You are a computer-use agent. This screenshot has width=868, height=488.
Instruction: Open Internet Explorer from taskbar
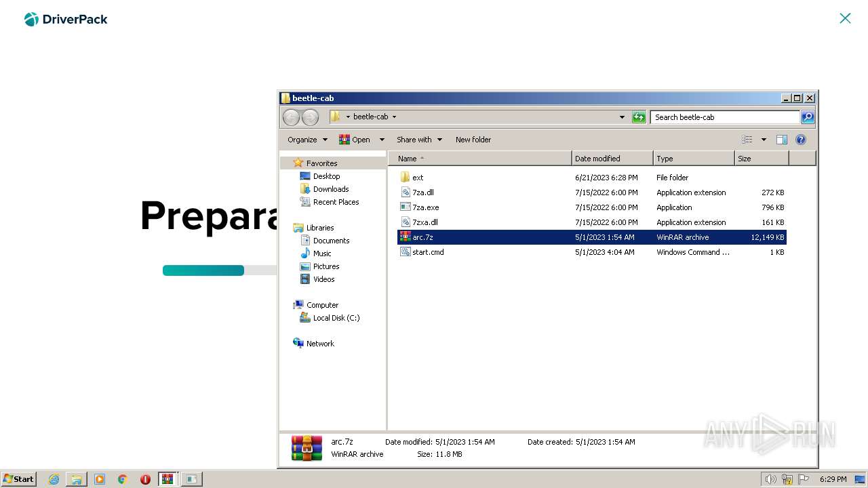(x=54, y=479)
